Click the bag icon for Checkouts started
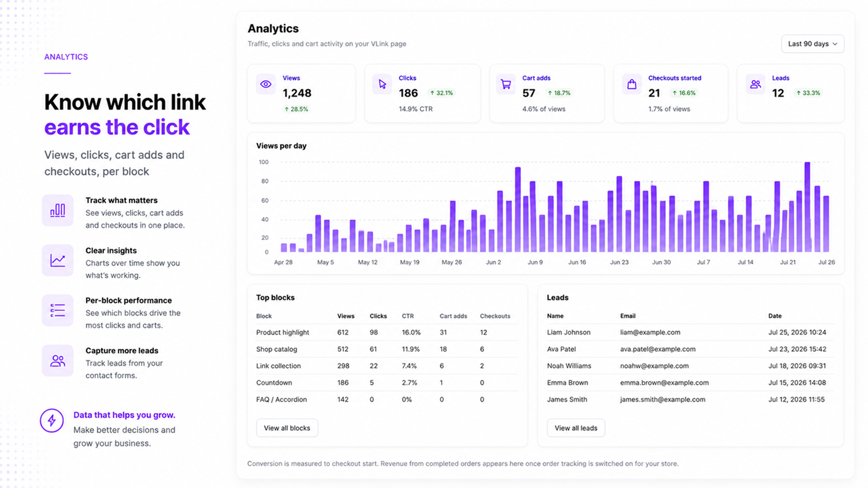 (x=631, y=84)
